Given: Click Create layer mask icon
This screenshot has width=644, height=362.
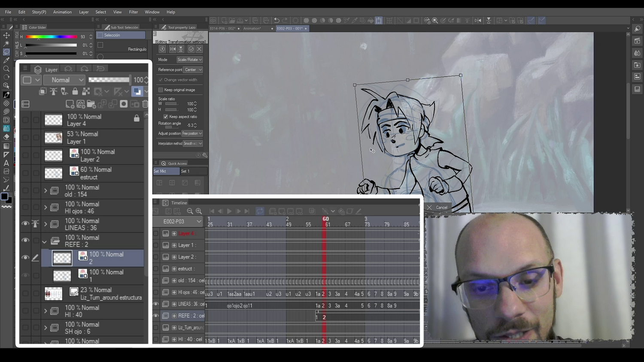Looking at the screenshot, I should pyautogui.click(x=124, y=104).
